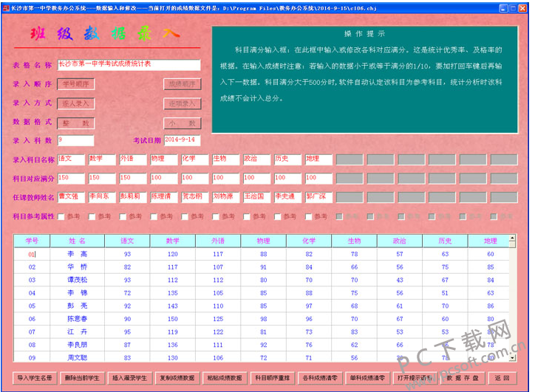Click name cell 陈意春
This screenshot has height=392, width=535.
pyautogui.click(x=77, y=319)
